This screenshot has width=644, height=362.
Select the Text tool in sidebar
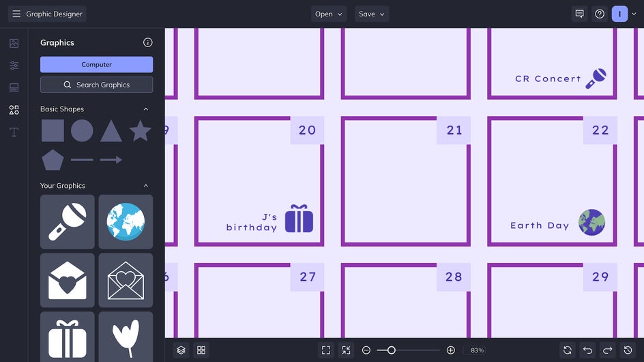[x=14, y=132]
